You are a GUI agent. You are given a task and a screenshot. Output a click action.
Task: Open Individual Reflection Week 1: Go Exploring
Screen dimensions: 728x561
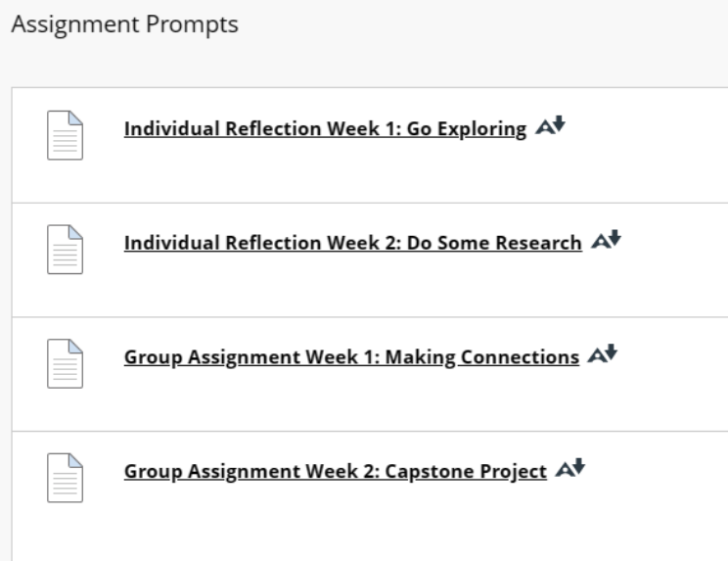[x=325, y=129]
